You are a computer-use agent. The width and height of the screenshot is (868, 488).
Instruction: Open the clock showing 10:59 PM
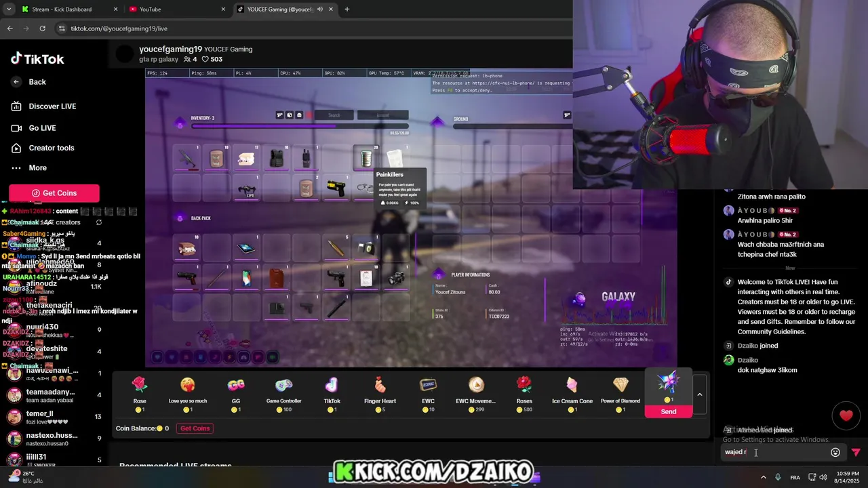click(x=847, y=477)
